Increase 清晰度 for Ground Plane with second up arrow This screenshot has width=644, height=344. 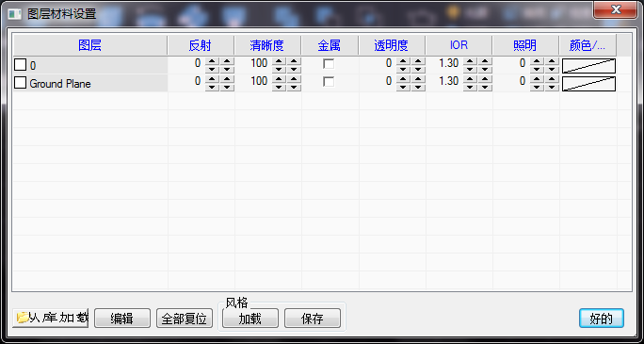tap(294, 79)
